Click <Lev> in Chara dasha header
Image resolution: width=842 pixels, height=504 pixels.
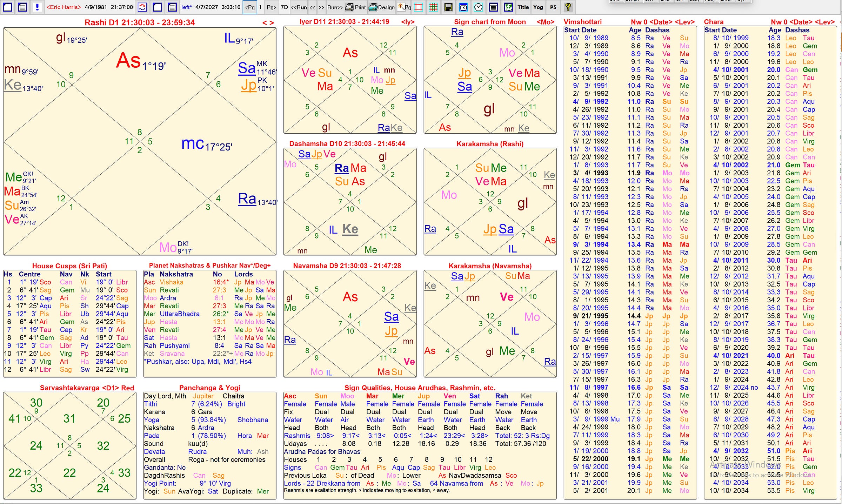click(824, 22)
